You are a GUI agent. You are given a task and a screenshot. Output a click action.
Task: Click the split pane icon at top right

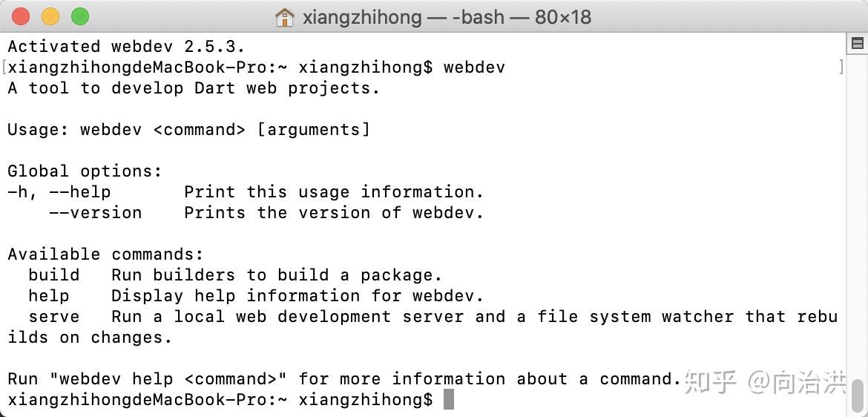pyautogui.click(x=858, y=43)
